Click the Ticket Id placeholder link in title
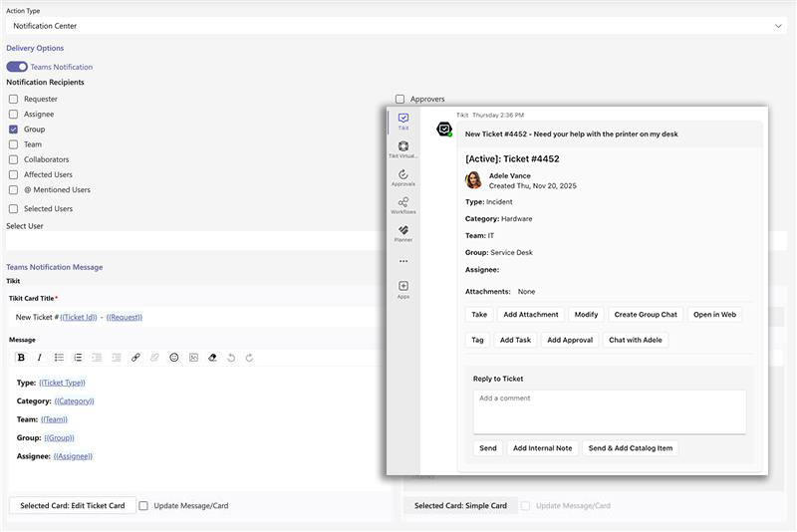Viewport: 797px width, 532px height. coord(79,318)
